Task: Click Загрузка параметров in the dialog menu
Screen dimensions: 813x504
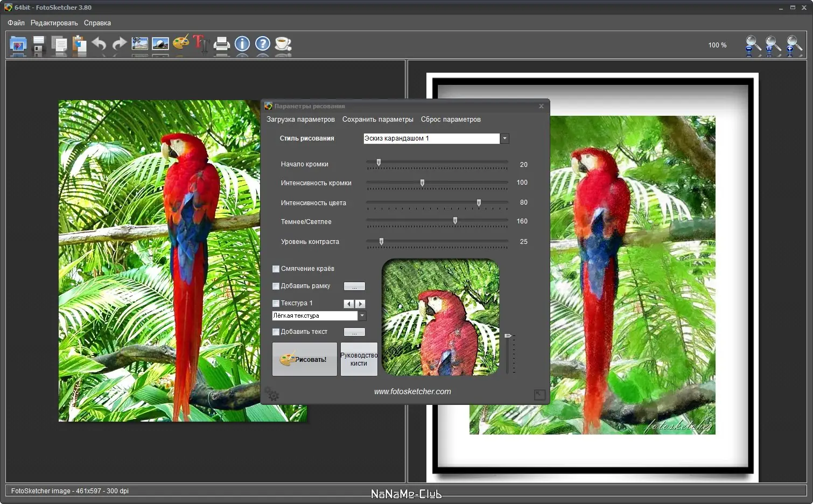Action: point(300,120)
